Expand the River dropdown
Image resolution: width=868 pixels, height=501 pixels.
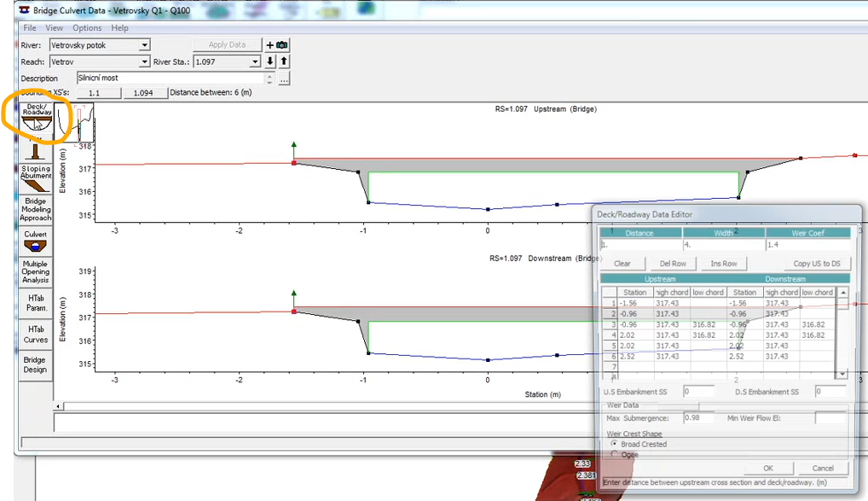pos(144,45)
